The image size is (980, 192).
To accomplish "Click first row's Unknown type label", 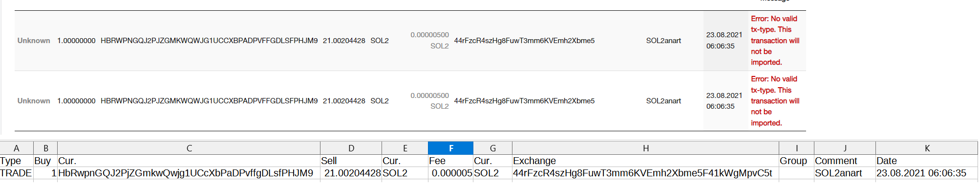I will point(34,41).
